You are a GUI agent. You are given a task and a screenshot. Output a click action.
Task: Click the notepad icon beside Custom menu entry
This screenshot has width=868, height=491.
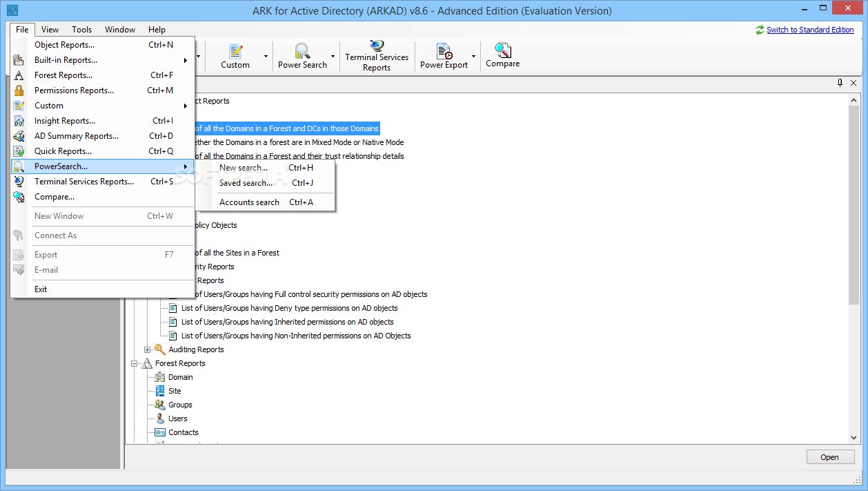(19, 106)
